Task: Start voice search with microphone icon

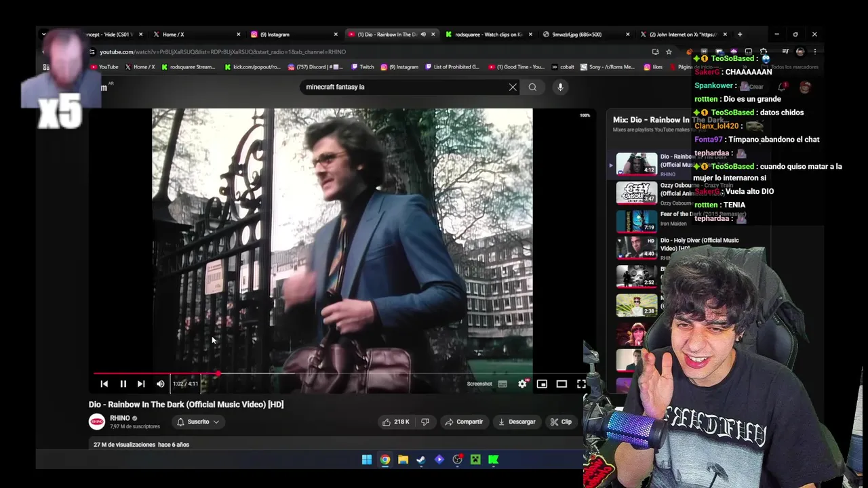Action: [x=560, y=87]
